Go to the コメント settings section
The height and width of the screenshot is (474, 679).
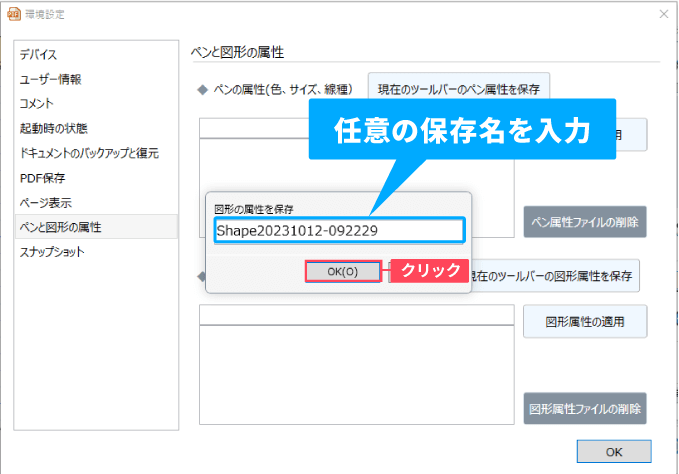click(37, 103)
